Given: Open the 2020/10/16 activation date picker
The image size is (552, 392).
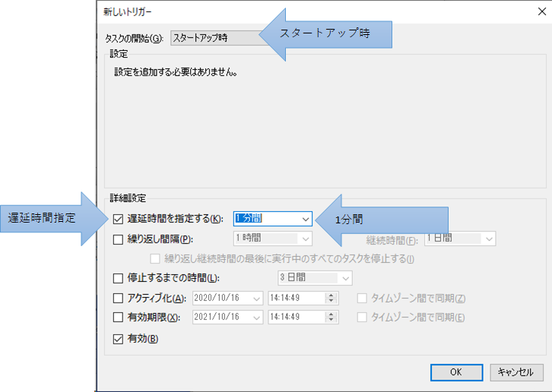Looking at the screenshot, I should 257,299.
